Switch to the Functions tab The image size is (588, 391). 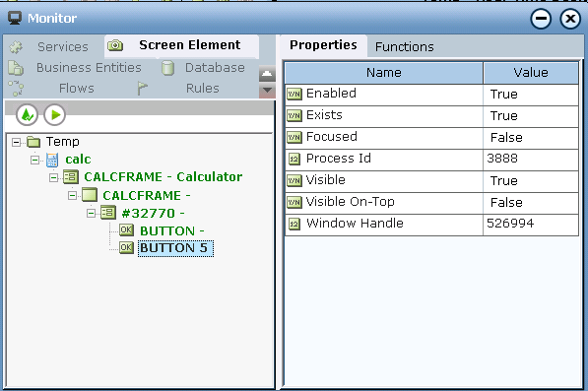pyautogui.click(x=404, y=47)
